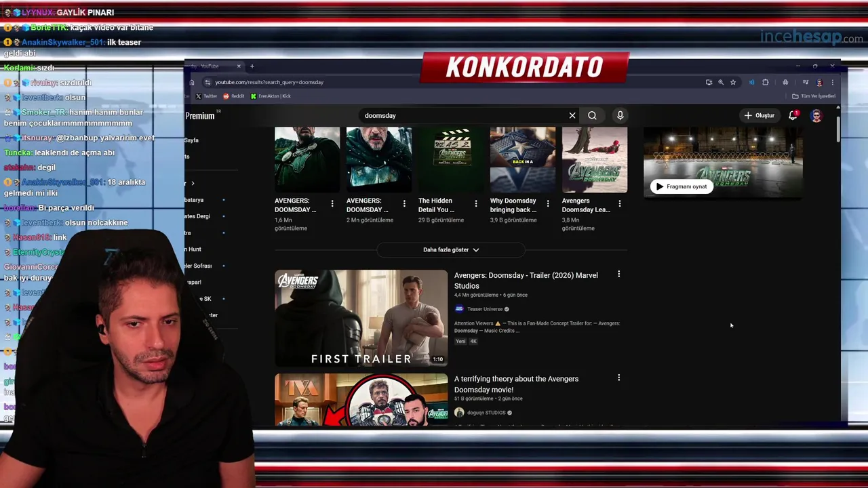The width and height of the screenshot is (868, 488).
Task: Expand Daha fazla göster section
Action: [451, 249]
